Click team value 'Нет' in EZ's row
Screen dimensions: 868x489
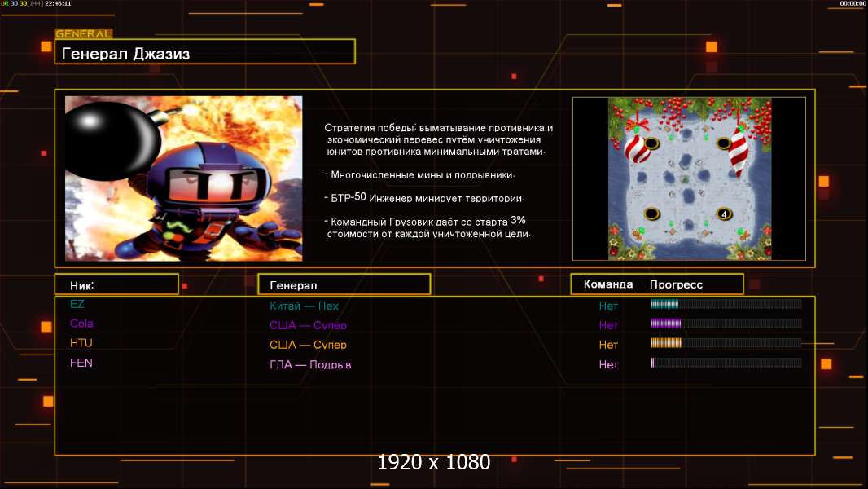point(607,306)
